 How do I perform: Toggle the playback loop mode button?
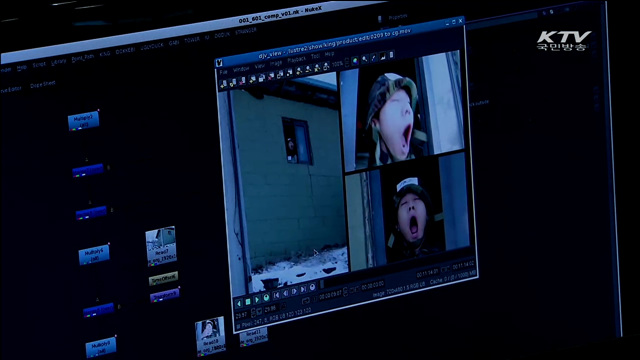click(x=266, y=298)
